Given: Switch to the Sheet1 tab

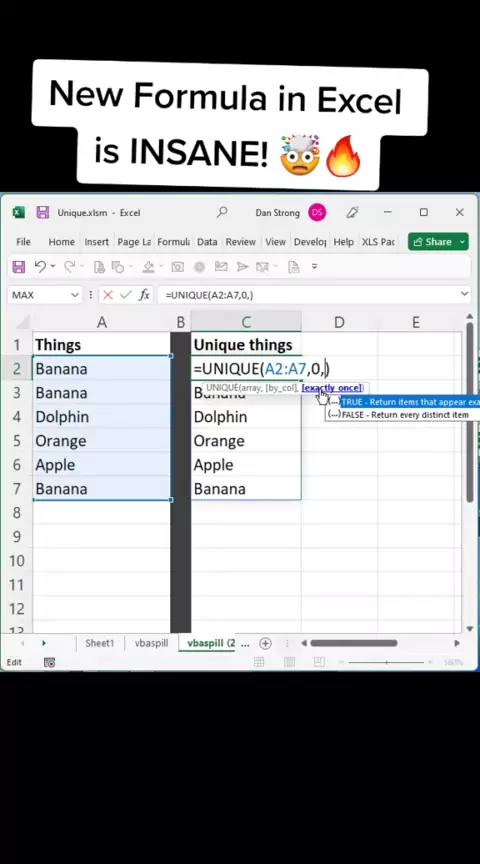Looking at the screenshot, I should [x=100, y=643].
